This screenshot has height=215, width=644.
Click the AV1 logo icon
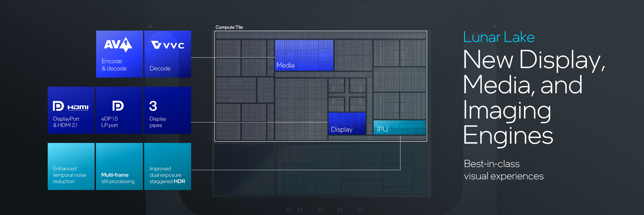coord(118,45)
